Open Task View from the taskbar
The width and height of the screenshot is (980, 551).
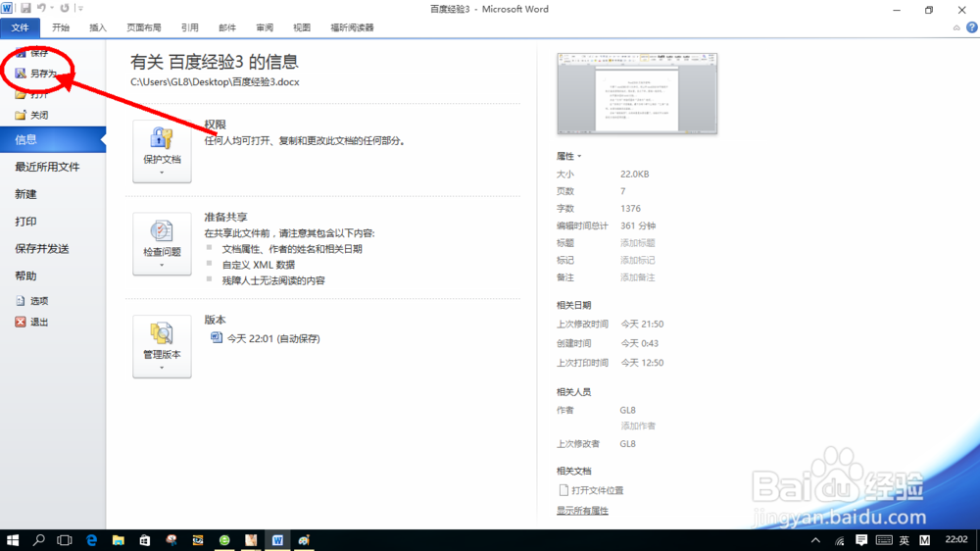65,540
